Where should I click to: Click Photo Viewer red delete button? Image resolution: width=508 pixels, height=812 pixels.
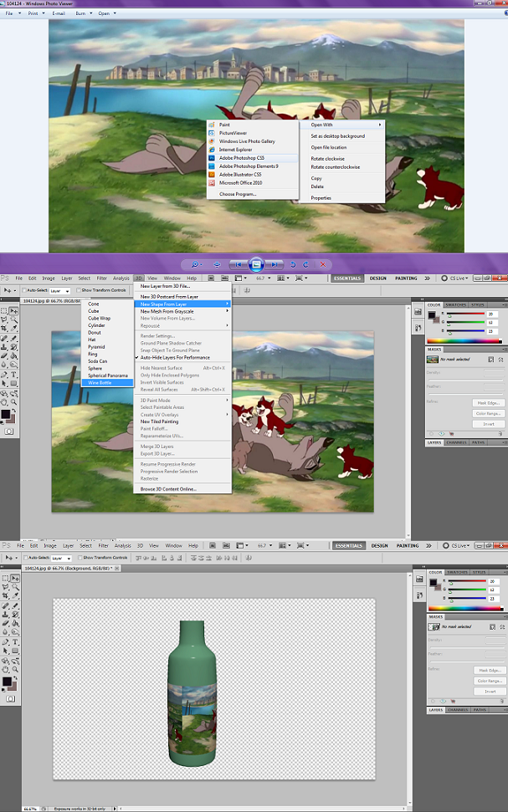[x=323, y=264]
